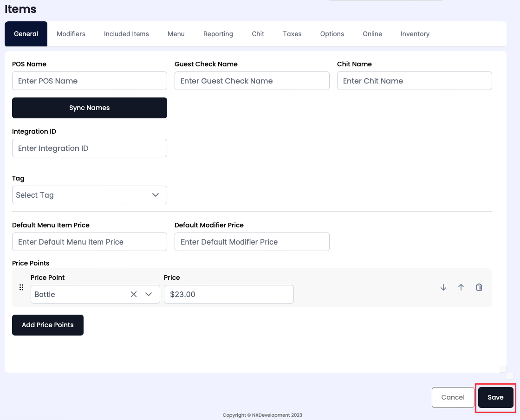520x420 pixels.
Task: Move Bottle price point down with arrow
Action: point(443,287)
